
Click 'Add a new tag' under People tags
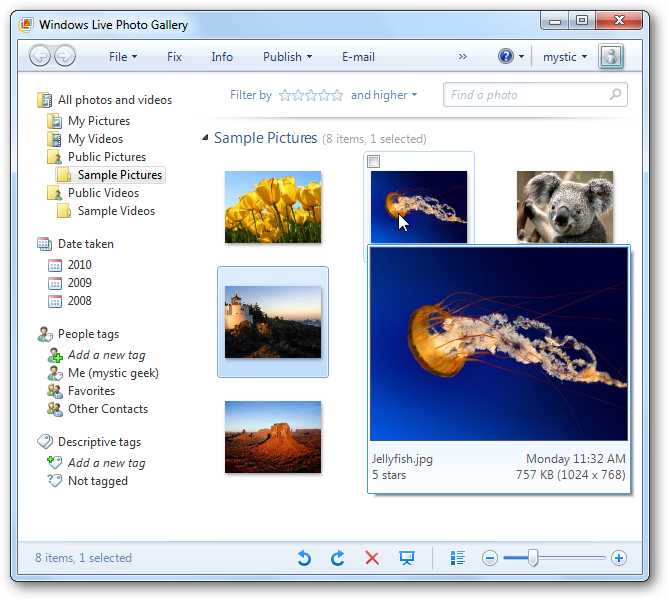106,355
